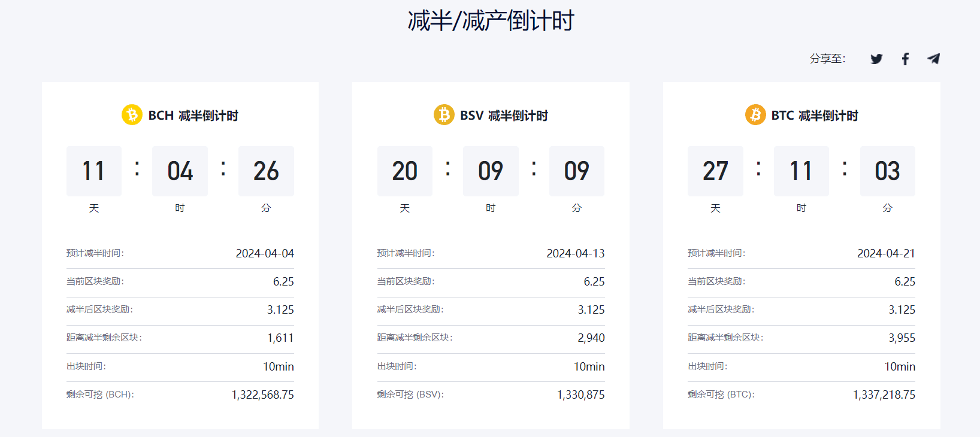Open the BCH 减半倒计时 title
The width and height of the screenshot is (980, 437).
[x=193, y=116]
